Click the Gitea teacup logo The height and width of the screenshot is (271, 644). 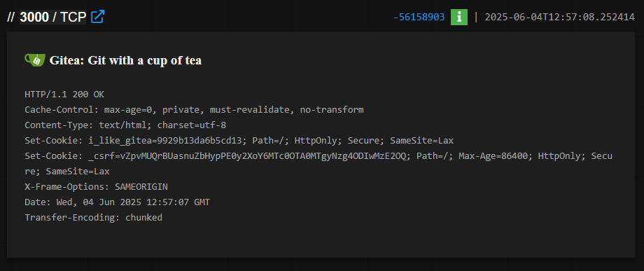[x=35, y=60]
